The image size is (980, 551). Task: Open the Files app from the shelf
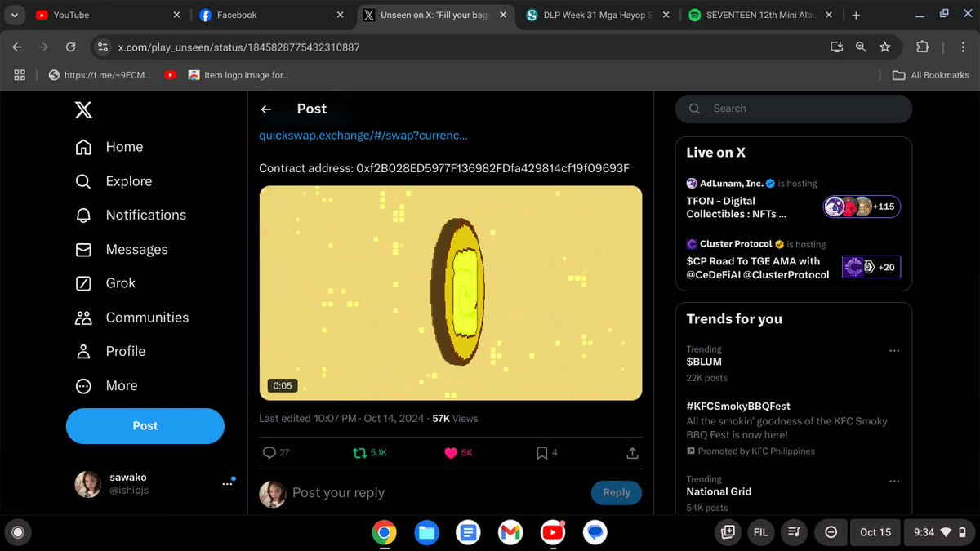(425, 533)
